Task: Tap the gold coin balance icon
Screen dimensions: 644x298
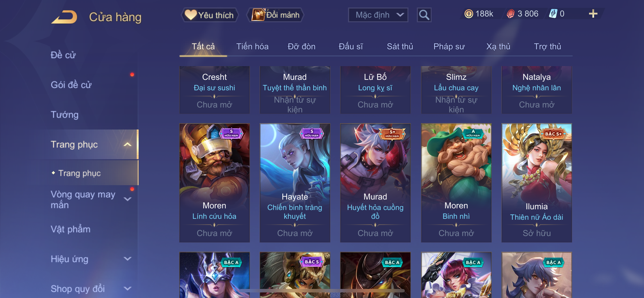Action: (469, 13)
